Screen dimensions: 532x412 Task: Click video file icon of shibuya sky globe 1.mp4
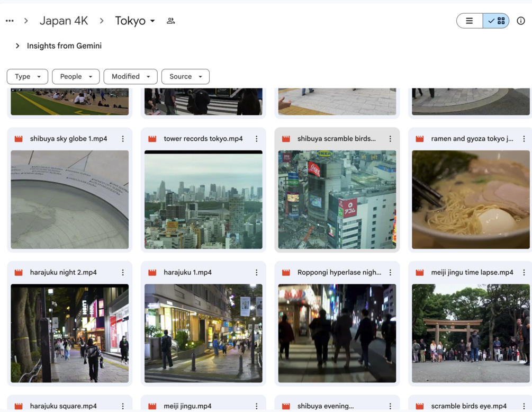click(x=19, y=139)
